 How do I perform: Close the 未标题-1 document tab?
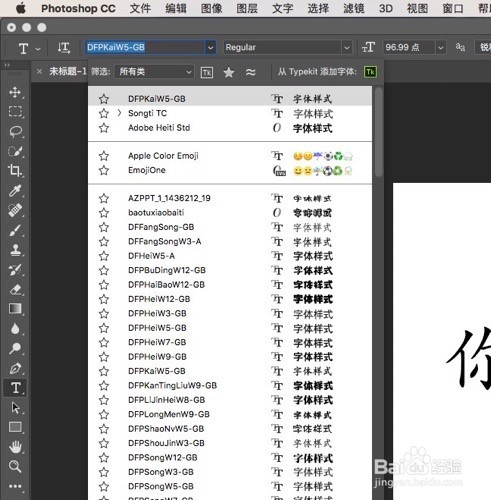[39, 71]
